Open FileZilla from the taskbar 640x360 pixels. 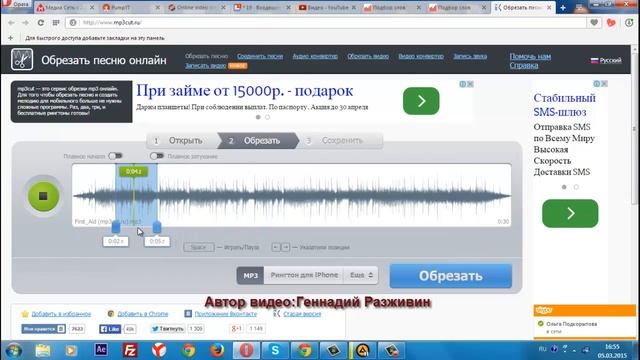click(130, 350)
